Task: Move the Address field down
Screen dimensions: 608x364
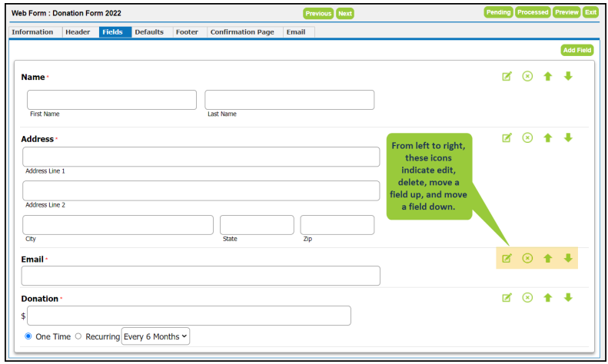Action: point(568,138)
